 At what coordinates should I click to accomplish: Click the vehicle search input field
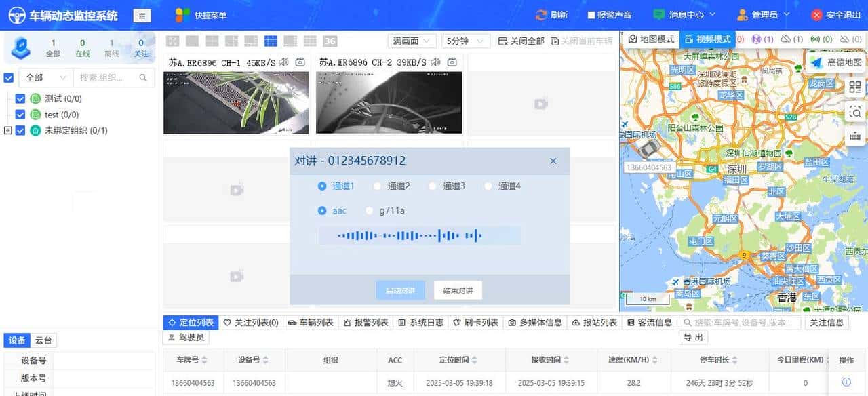click(739, 323)
